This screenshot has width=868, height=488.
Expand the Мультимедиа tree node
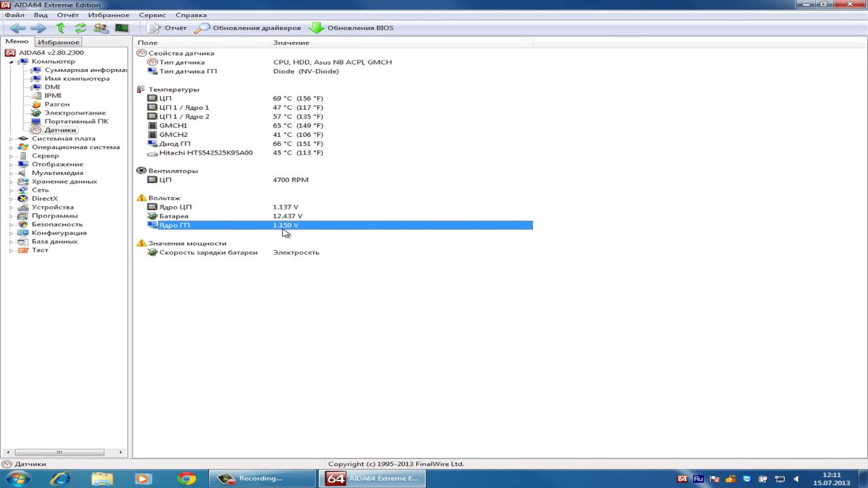pyautogui.click(x=11, y=173)
